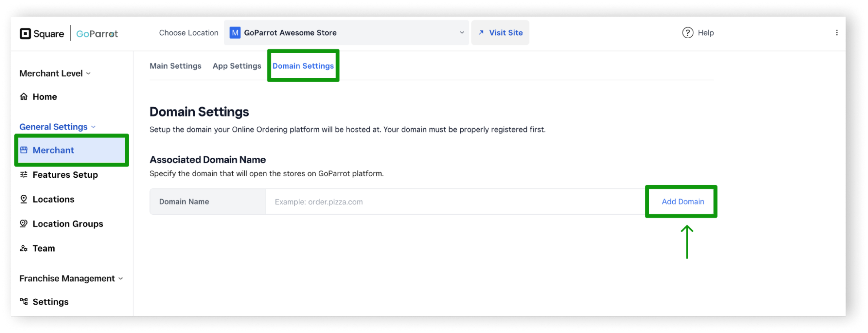This screenshot has height=333, width=868.
Task: Open the Visit Site link
Action: [500, 33]
